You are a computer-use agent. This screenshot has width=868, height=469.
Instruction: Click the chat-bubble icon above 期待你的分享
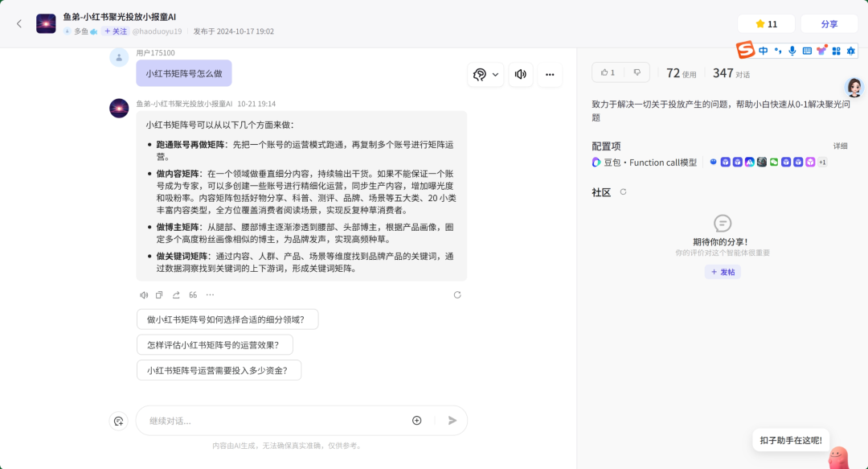(723, 224)
